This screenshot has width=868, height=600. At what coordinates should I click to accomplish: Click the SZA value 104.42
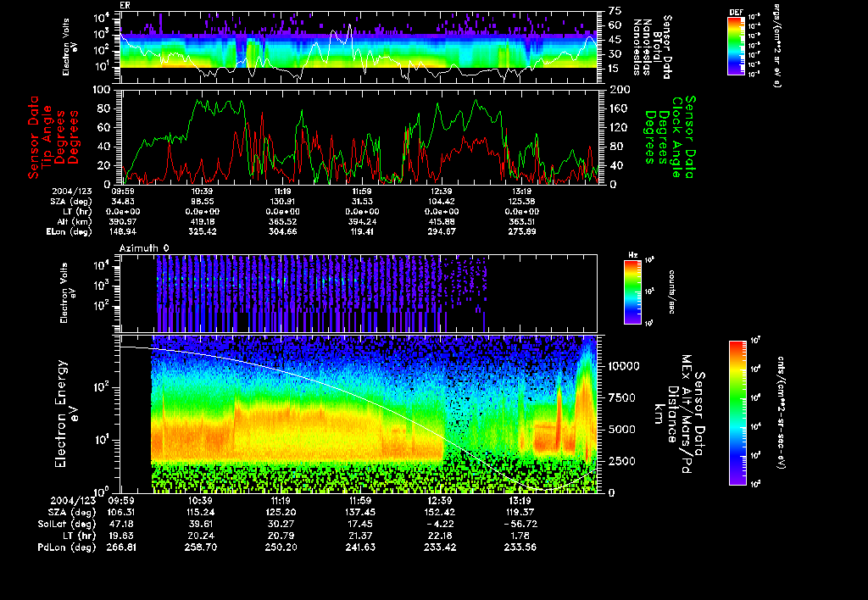(x=441, y=202)
